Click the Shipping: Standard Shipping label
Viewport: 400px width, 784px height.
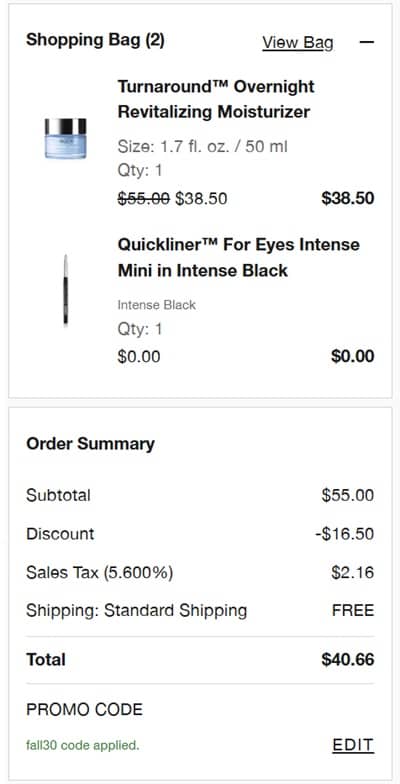(136, 610)
